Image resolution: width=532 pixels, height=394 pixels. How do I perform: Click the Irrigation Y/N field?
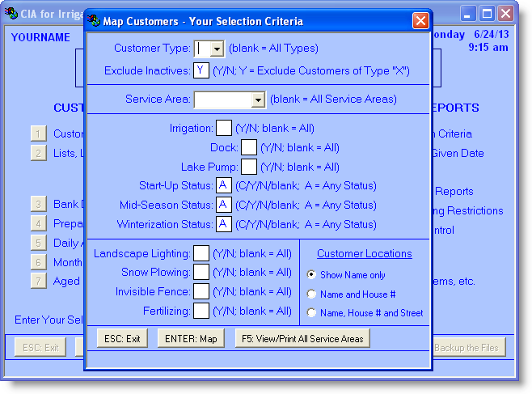click(x=223, y=128)
